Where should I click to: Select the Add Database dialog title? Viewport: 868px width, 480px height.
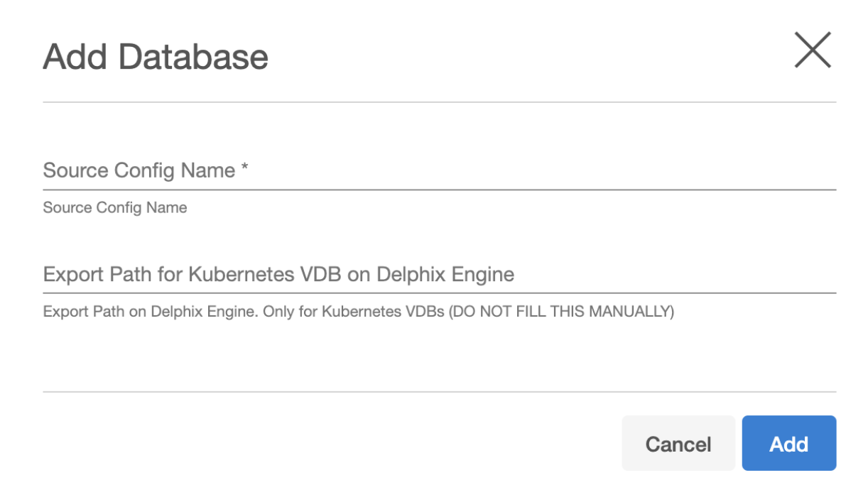pos(155,56)
